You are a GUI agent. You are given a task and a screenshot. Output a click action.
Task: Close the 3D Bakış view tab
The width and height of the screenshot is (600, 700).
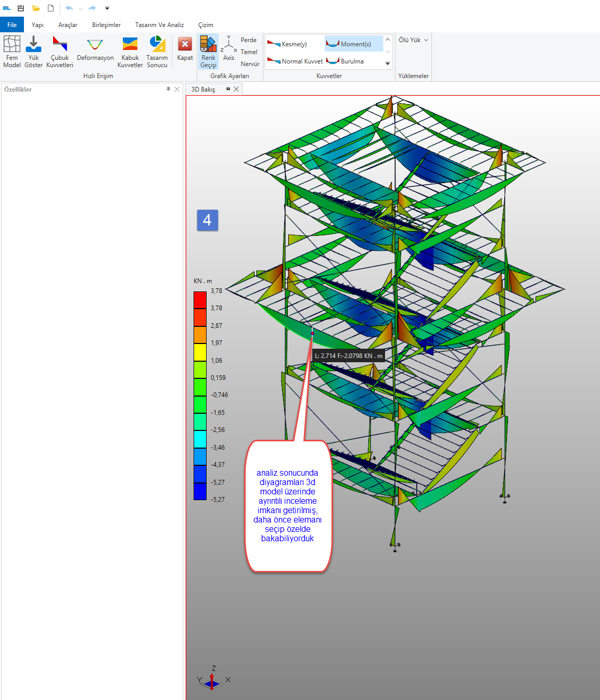pyautogui.click(x=236, y=89)
